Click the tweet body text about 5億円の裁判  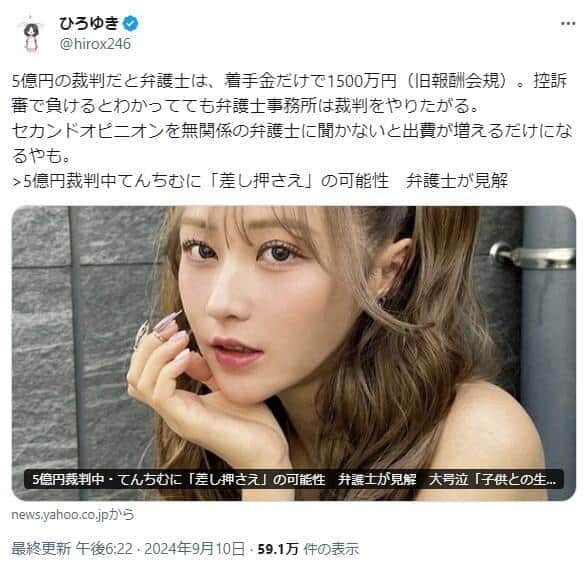point(291,118)
